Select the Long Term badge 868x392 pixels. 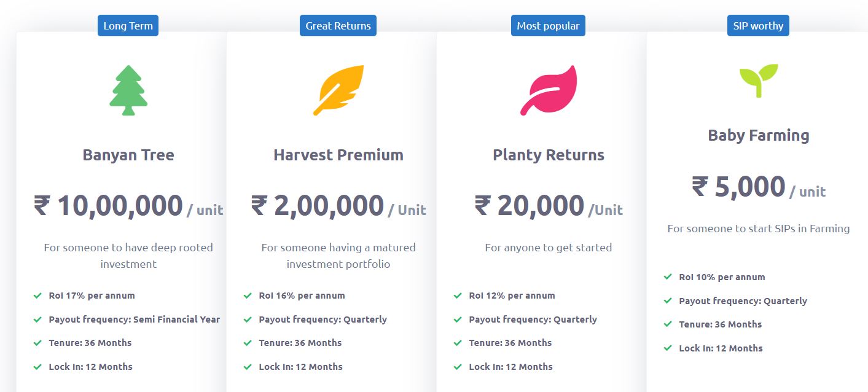coord(128,26)
